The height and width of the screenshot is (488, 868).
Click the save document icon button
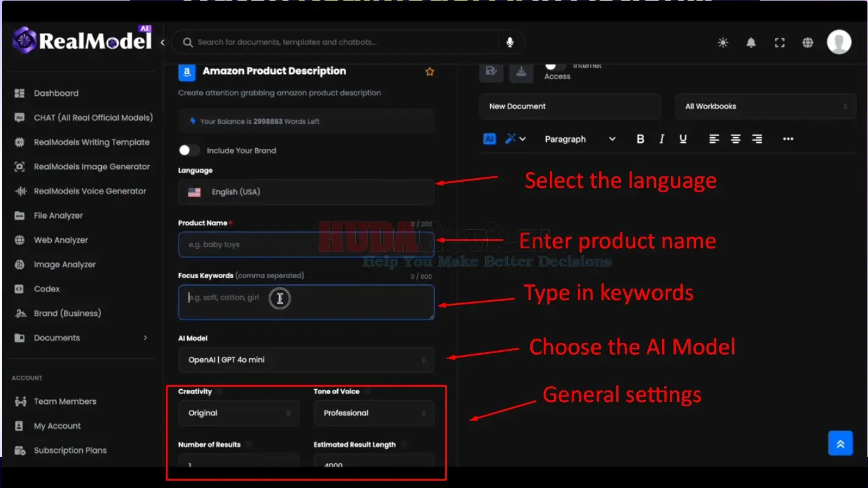pyautogui.click(x=491, y=71)
